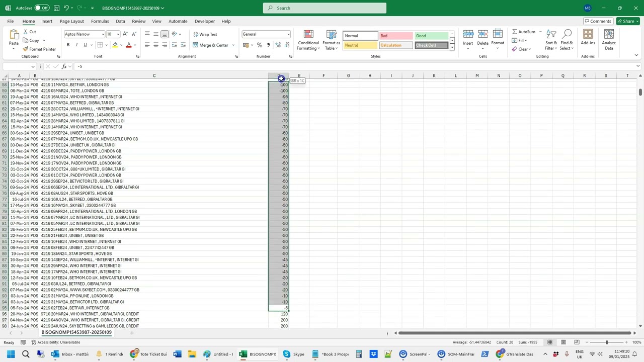
Task: Click the Sort & Filter icon
Action: point(551,35)
